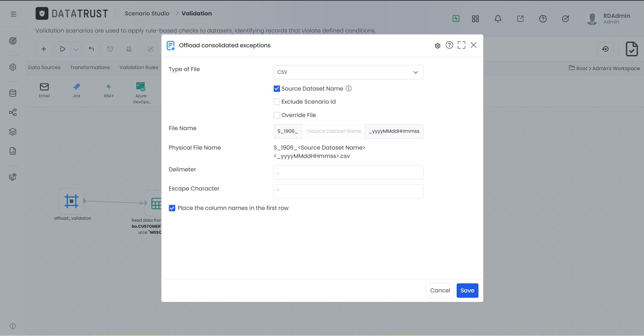The width and height of the screenshot is (644, 336).
Task: Click the info icon at the sidebar bottom
Action: (13, 326)
